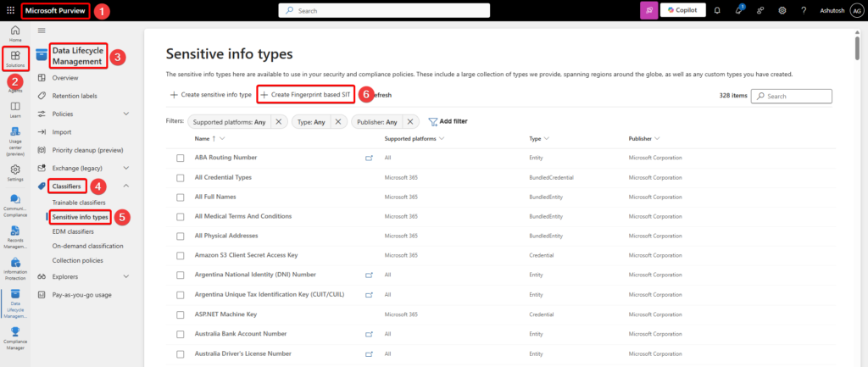The image size is (868, 367).
Task: Click the Add filter button
Action: 448,121
